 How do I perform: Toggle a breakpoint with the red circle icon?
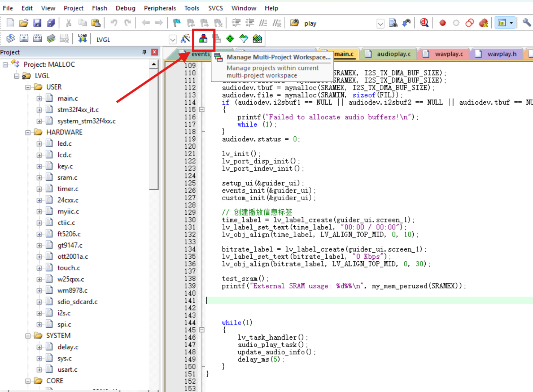[442, 23]
